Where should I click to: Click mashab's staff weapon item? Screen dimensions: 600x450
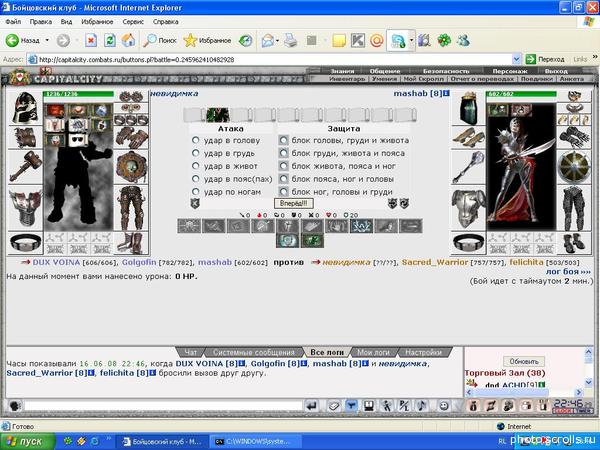coord(468,167)
